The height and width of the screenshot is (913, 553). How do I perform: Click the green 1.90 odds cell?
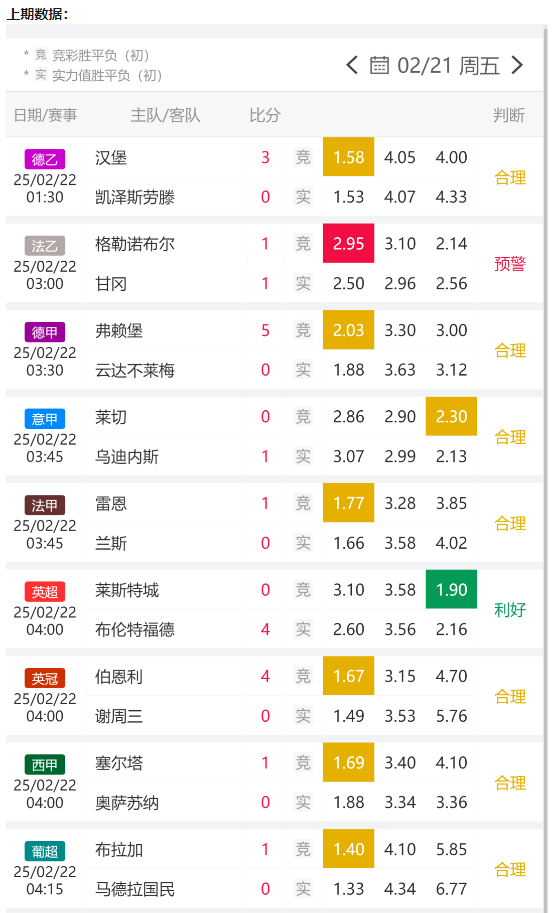[451, 590]
